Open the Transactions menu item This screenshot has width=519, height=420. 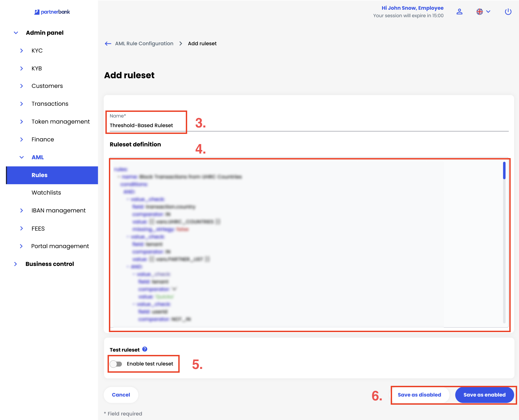[x=50, y=104]
